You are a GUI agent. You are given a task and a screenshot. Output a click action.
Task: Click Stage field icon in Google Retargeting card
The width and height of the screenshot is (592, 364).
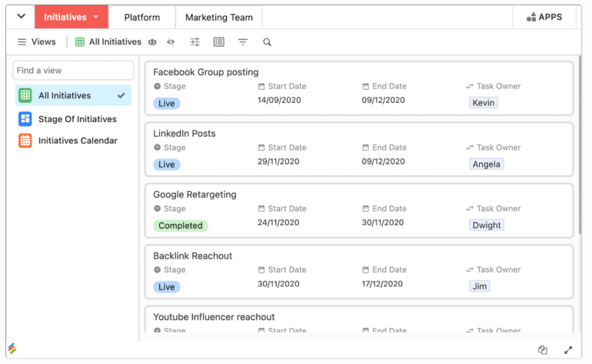point(158,209)
